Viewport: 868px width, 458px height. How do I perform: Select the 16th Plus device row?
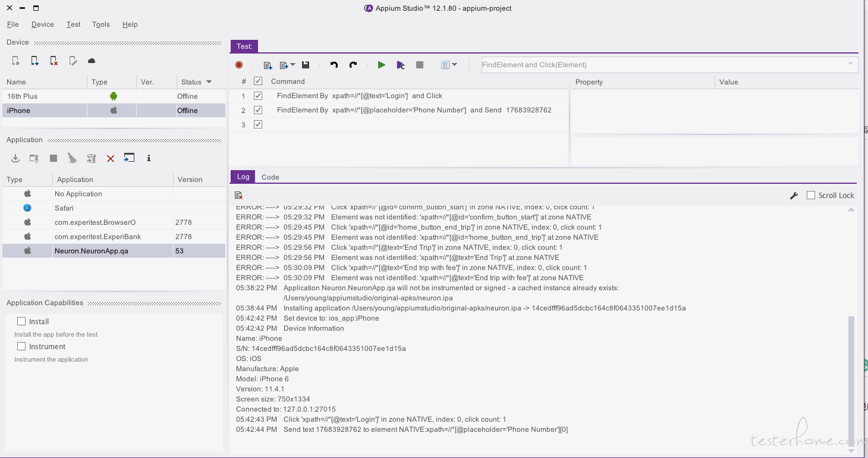coord(114,96)
